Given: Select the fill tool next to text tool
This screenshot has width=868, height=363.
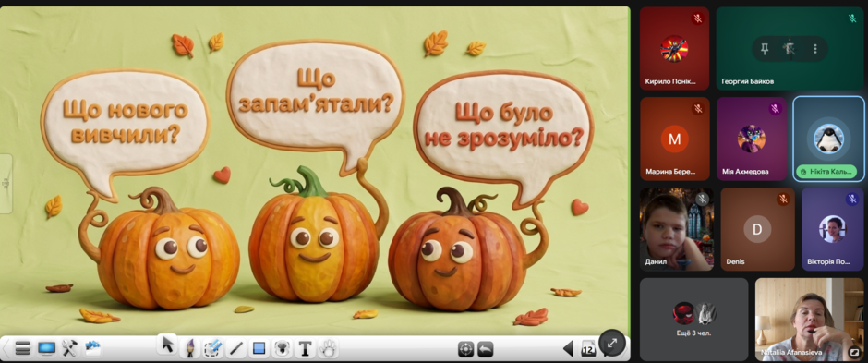Looking at the screenshot, I should point(283,348).
